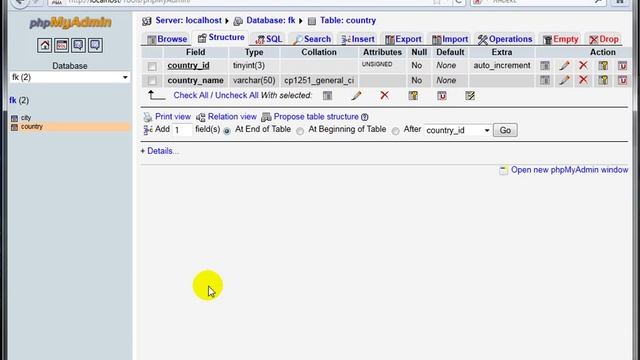This screenshot has height=360, width=640.
Task: Click the varchar(50) type cell
Action: pos(254,80)
